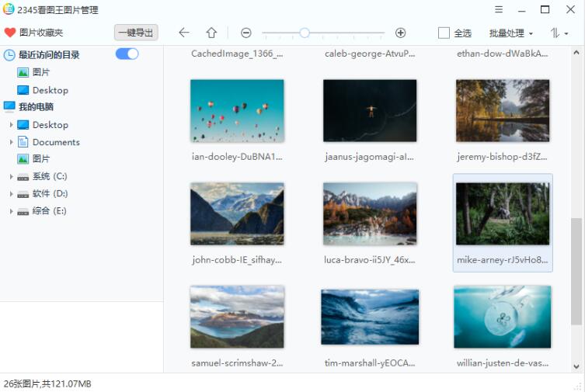Click filename tim-marshall-yEOCA...

point(370,363)
